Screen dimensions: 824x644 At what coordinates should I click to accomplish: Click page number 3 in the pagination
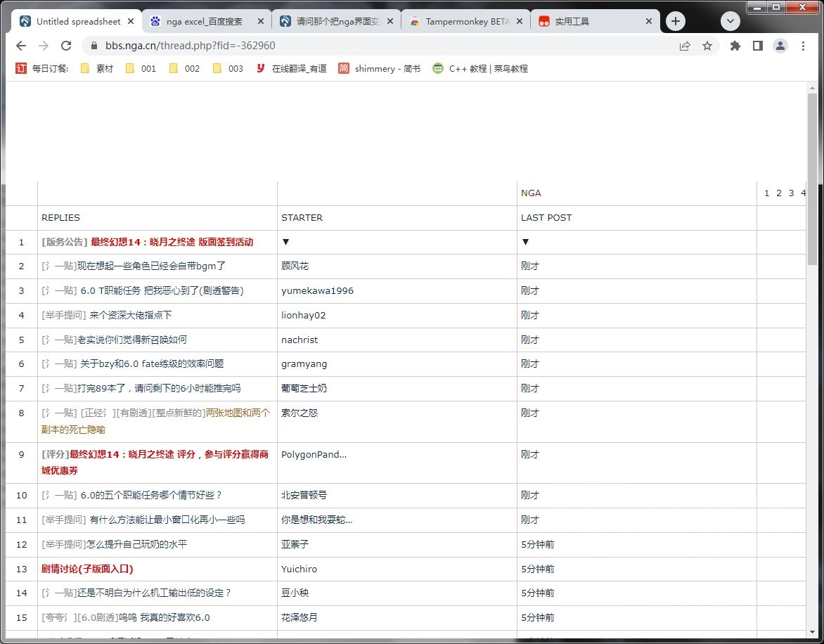tap(790, 193)
